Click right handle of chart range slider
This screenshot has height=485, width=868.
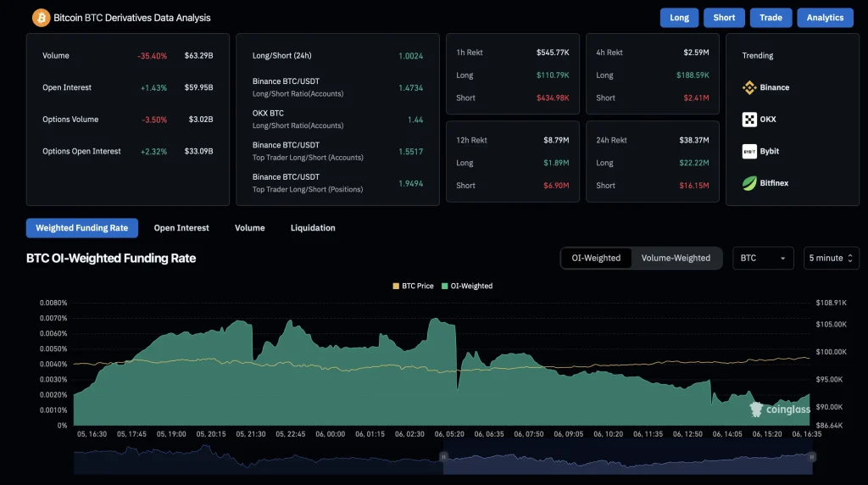coord(812,457)
